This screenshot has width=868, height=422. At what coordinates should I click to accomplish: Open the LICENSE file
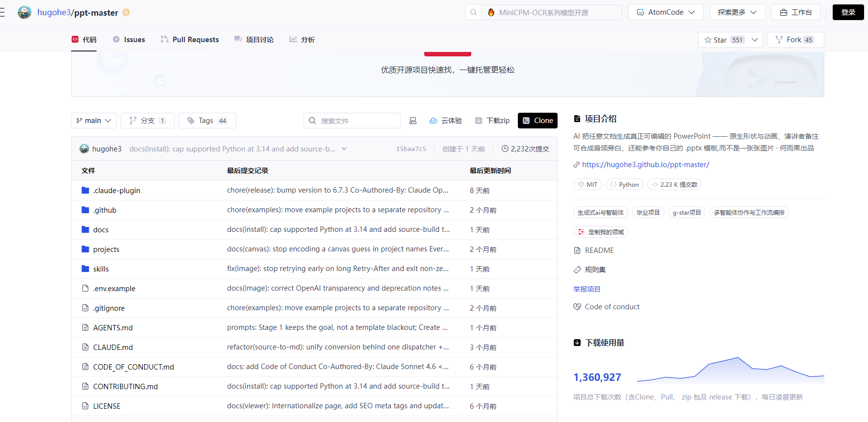point(107,406)
